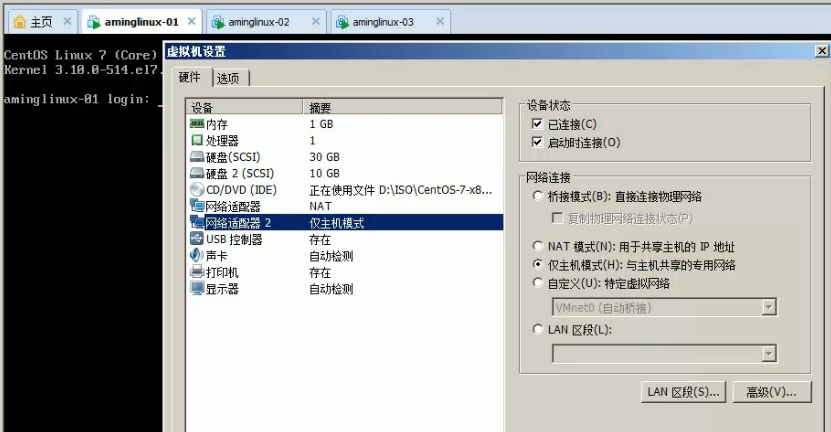Click the USB 控制器 '存在' summary
Screen dimensions: 831x432
pyautogui.click(x=320, y=240)
